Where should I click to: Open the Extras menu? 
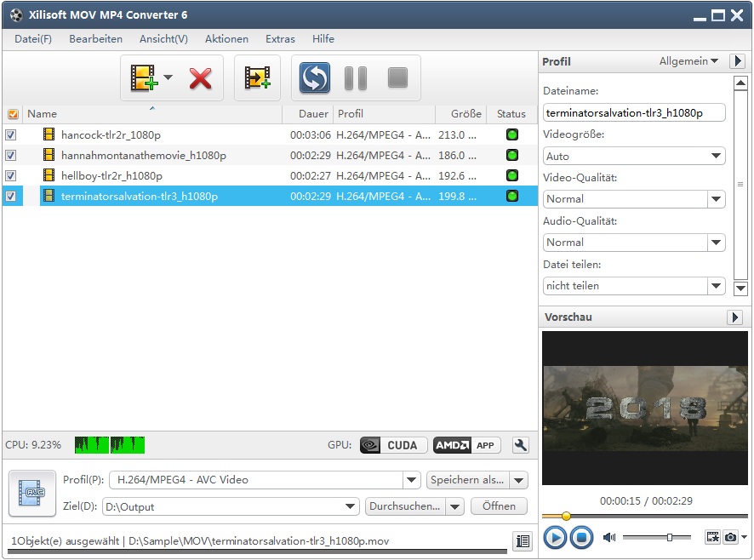[280, 39]
